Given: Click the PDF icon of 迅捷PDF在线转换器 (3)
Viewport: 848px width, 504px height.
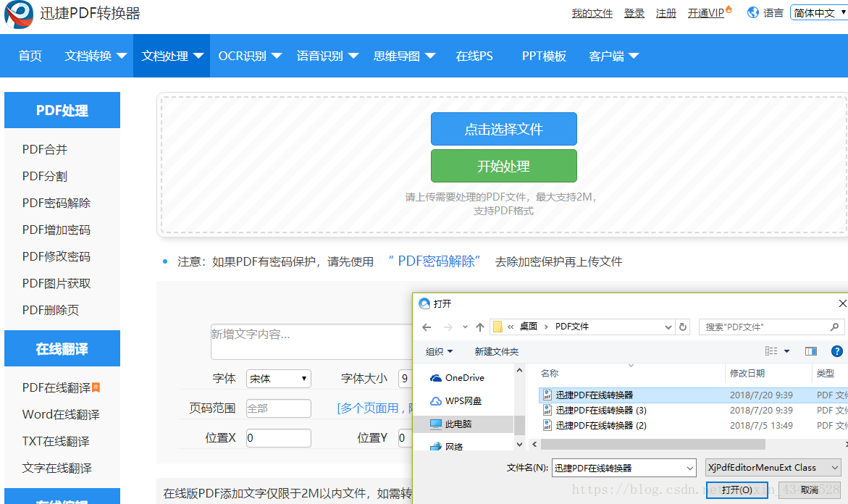Looking at the screenshot, I should coord(547,411).
